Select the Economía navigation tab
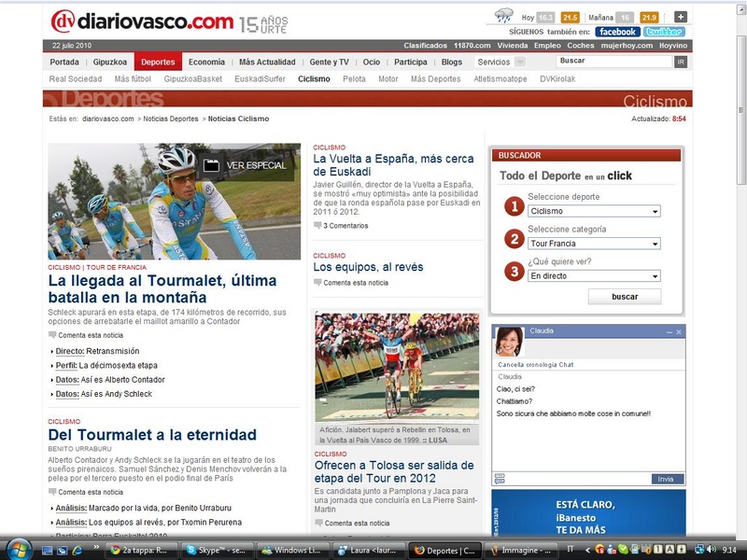This screenshot has height=560, width=747. click(206, 62)
